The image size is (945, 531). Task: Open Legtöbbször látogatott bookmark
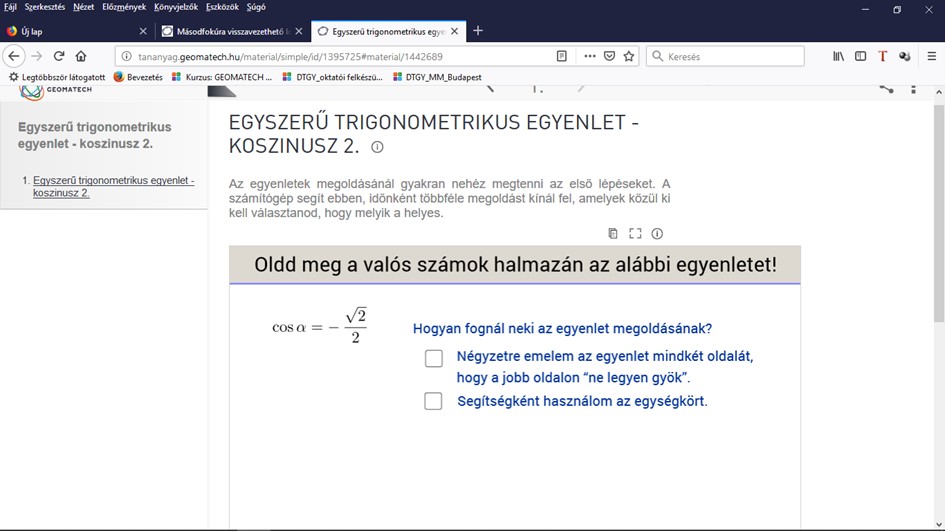coord(57,77)
